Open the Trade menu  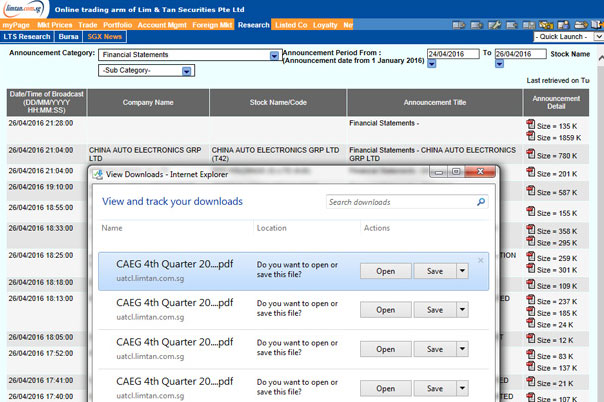87,25
